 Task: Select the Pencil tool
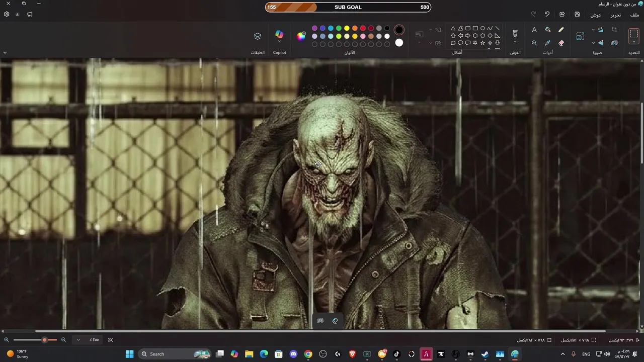coord(561,30)
